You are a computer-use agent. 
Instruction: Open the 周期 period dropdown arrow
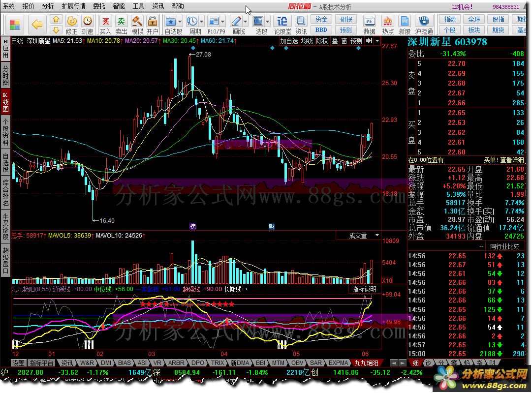coord(202,22)
